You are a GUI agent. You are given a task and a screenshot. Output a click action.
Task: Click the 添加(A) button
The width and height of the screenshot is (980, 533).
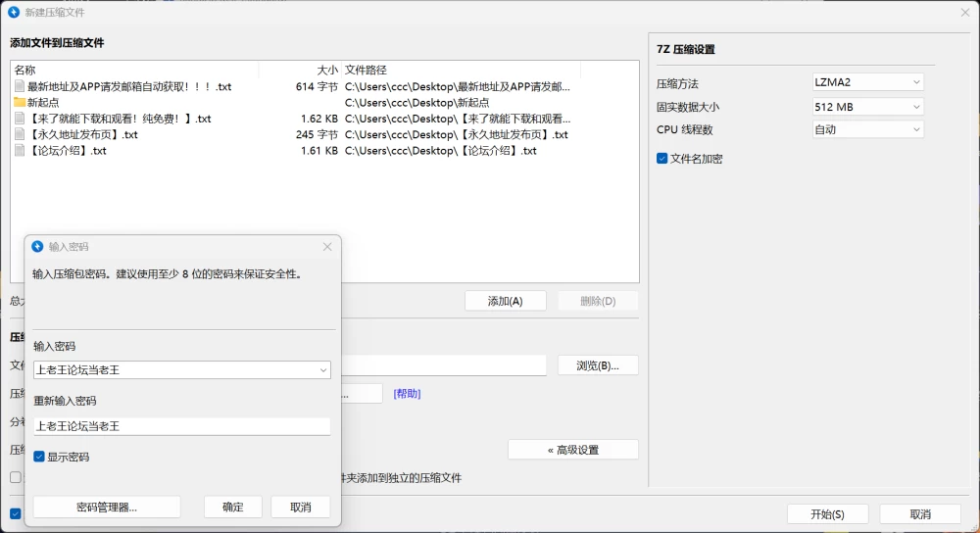505,301
